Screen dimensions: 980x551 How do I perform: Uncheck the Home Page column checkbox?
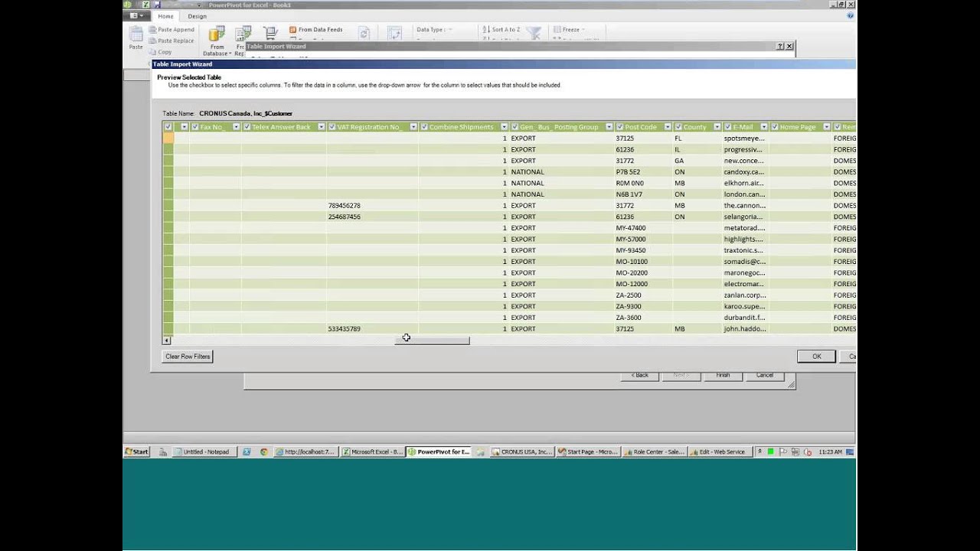tap(775, 127)
